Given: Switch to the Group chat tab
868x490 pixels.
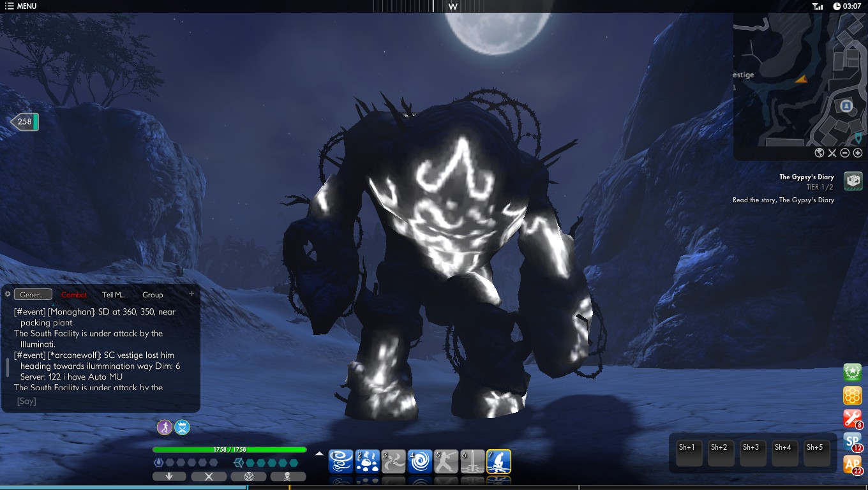Looking at the screenshot, I should 153,295.
